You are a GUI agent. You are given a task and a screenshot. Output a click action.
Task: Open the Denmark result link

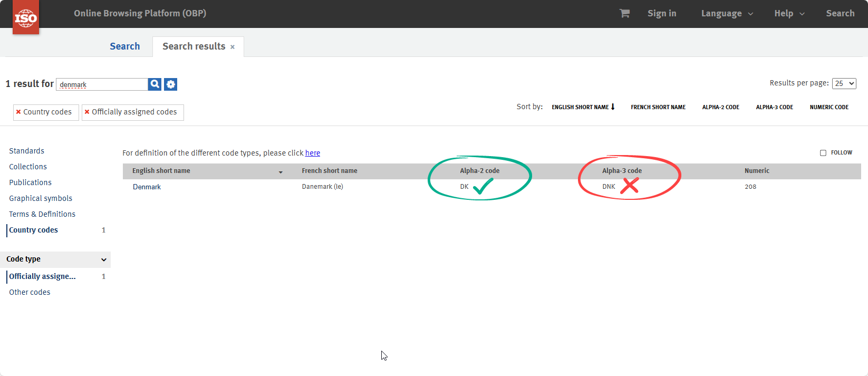click(147, 187)
